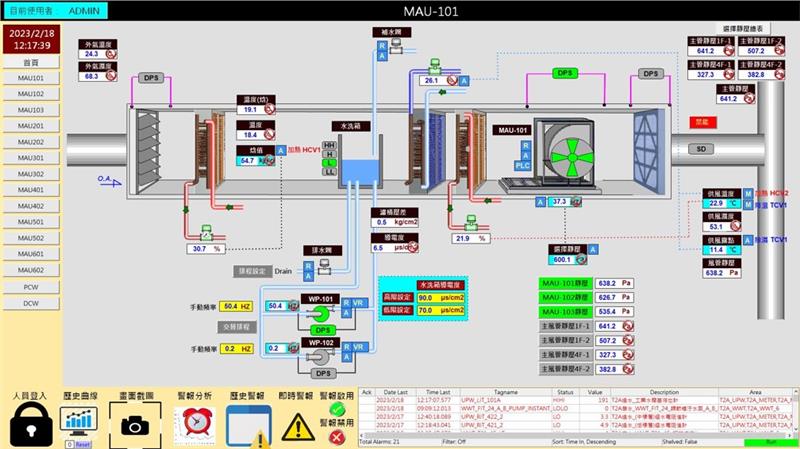Open the MAU302 page from sidebar
800x449 pixels.
31,174
